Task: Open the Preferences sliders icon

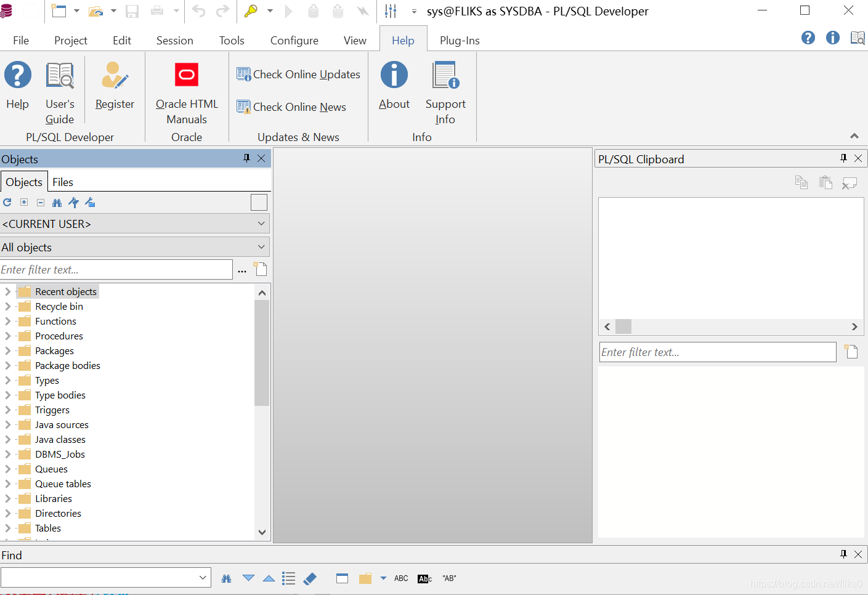Action: (391, 10)
